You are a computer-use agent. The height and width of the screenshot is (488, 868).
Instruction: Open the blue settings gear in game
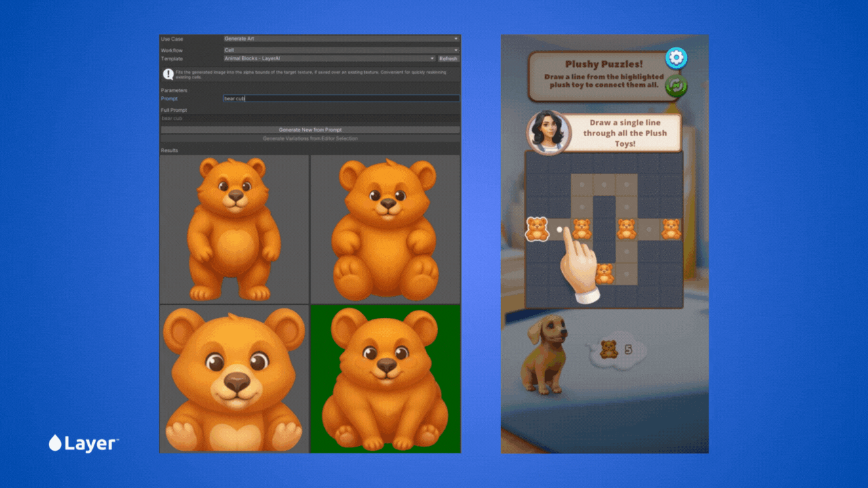675,58
